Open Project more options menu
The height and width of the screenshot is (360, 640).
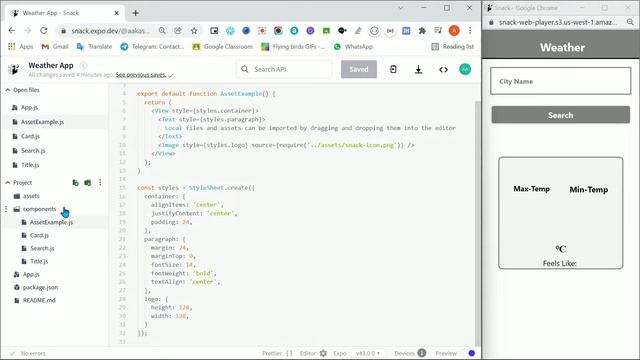100,182
